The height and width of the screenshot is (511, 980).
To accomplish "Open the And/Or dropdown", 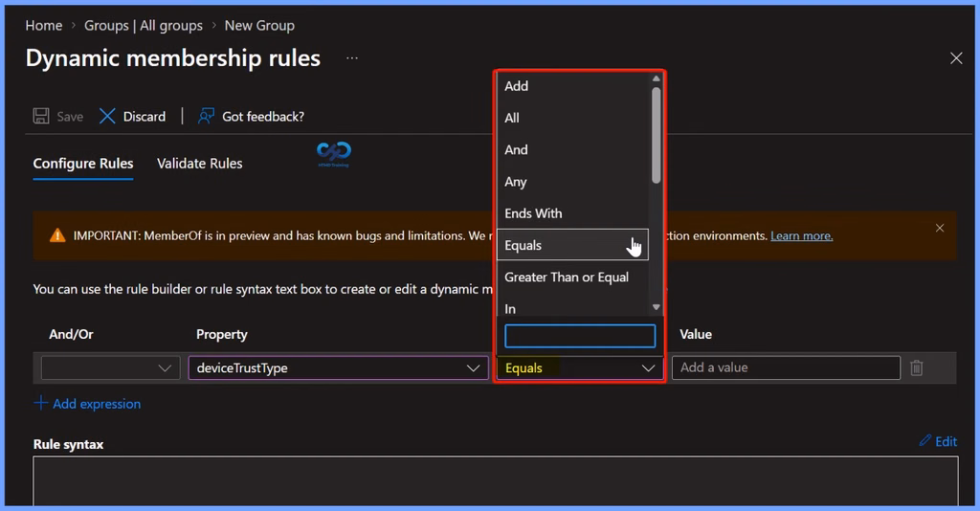I will pyautogui.click(x=111, y=368).
